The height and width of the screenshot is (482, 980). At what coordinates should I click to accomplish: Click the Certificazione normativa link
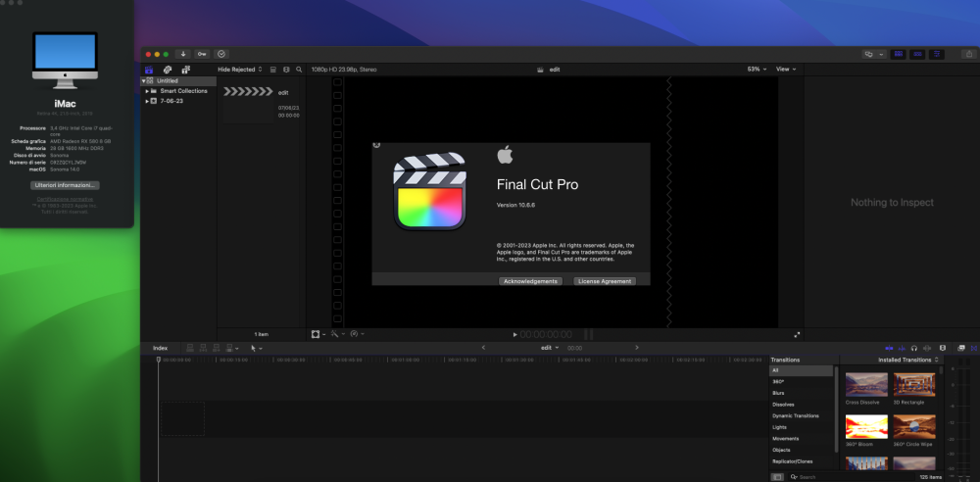coord(65,200)
